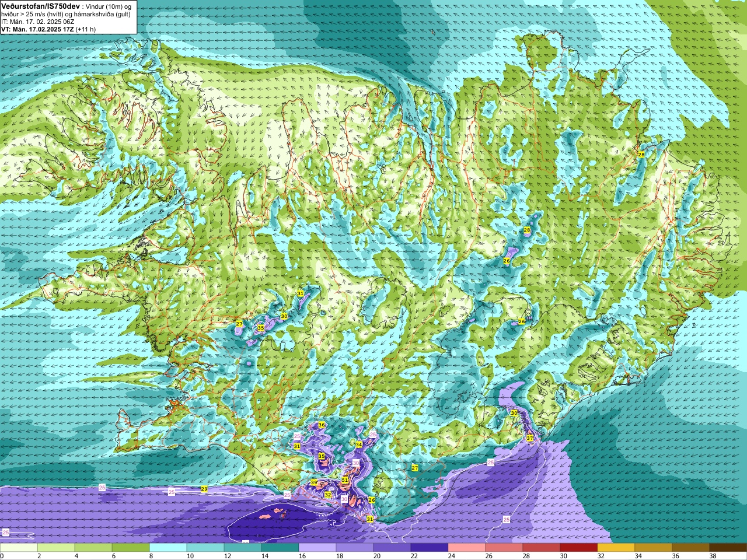
Task: Click the lavender 16–18 m/s legend swatch
Action: [317, 548]
